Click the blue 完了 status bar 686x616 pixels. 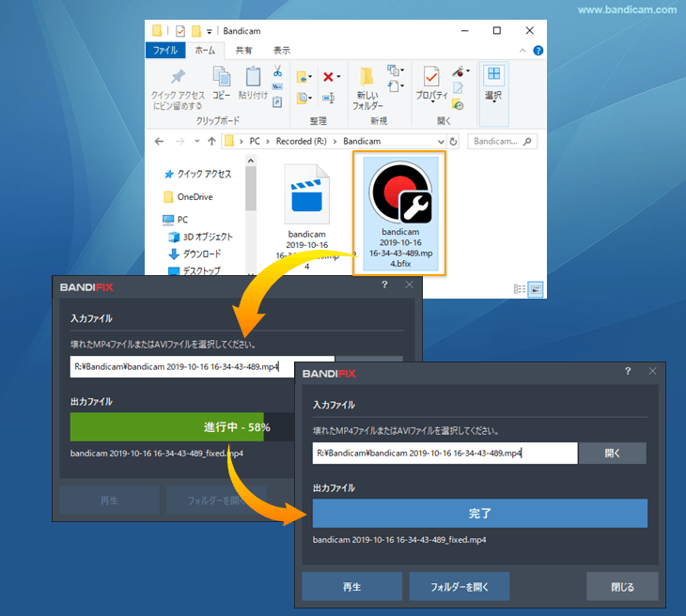(x=480, y=514)
